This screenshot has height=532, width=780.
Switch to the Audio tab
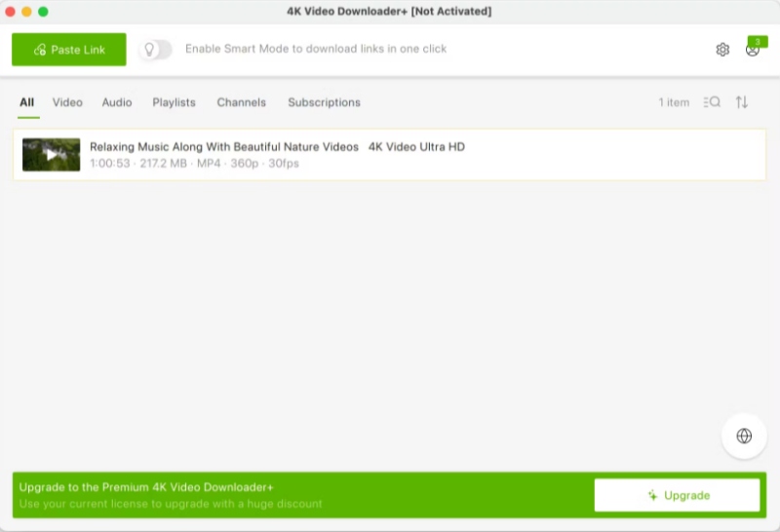(117, 102)
